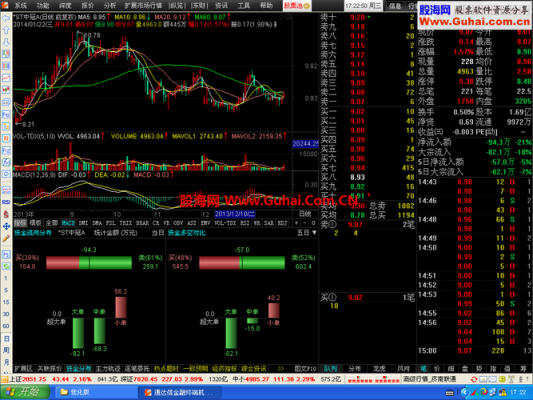Open the 日线 period selector
This screenshot has width=533, height=400.
(305, 214)
